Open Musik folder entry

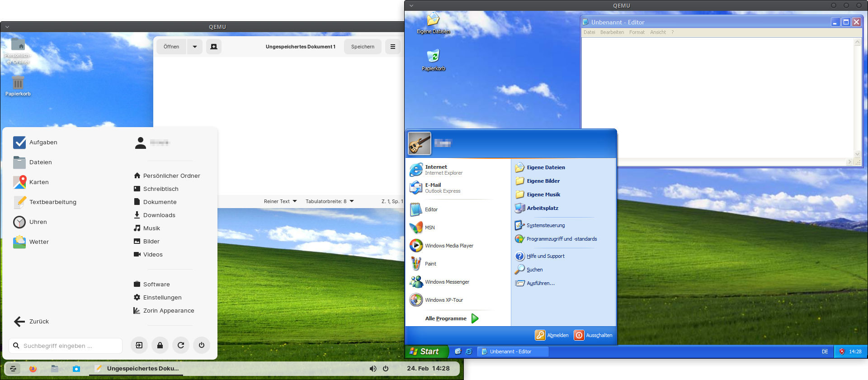tap(147, 228)
